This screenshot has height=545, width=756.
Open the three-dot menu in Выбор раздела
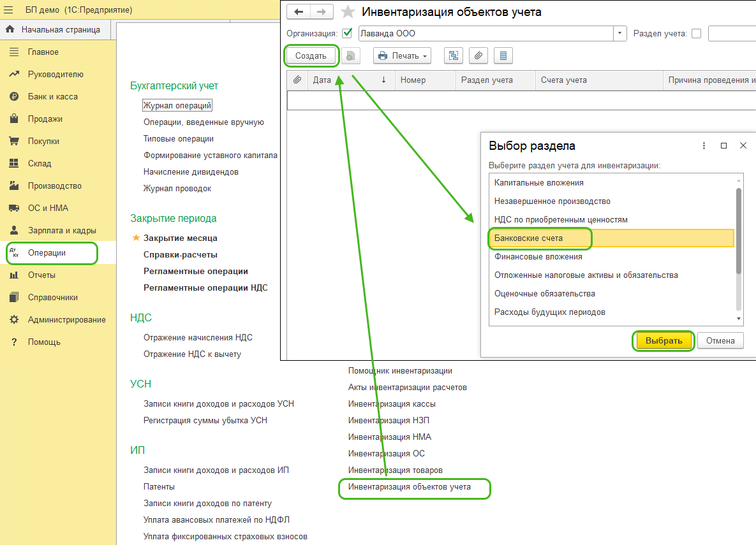[704, 145]
